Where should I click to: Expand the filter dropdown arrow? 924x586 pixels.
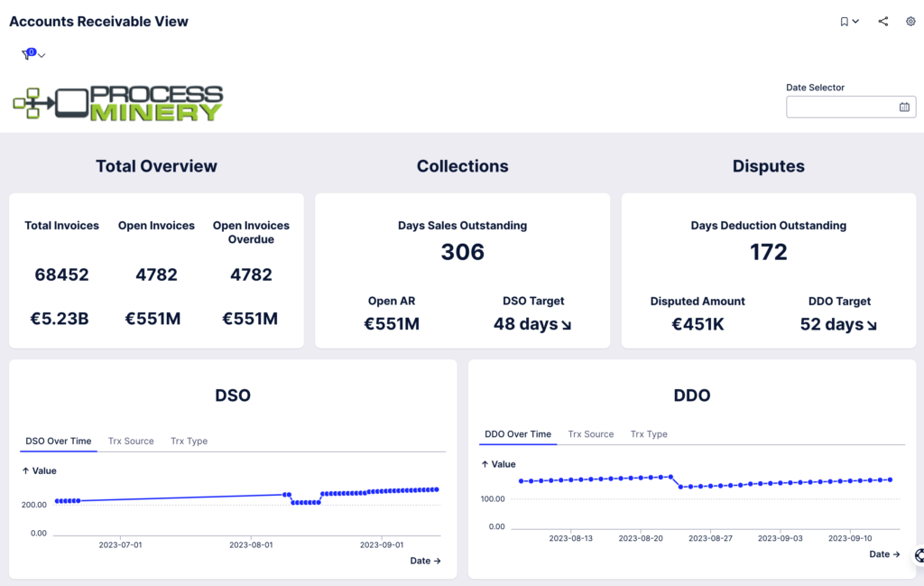42,56
